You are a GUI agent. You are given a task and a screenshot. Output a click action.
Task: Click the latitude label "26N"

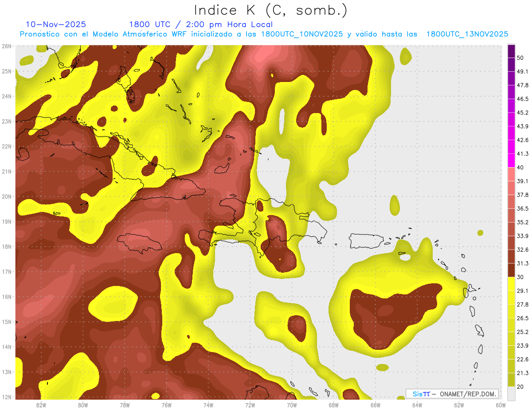[x=7, y=46]
